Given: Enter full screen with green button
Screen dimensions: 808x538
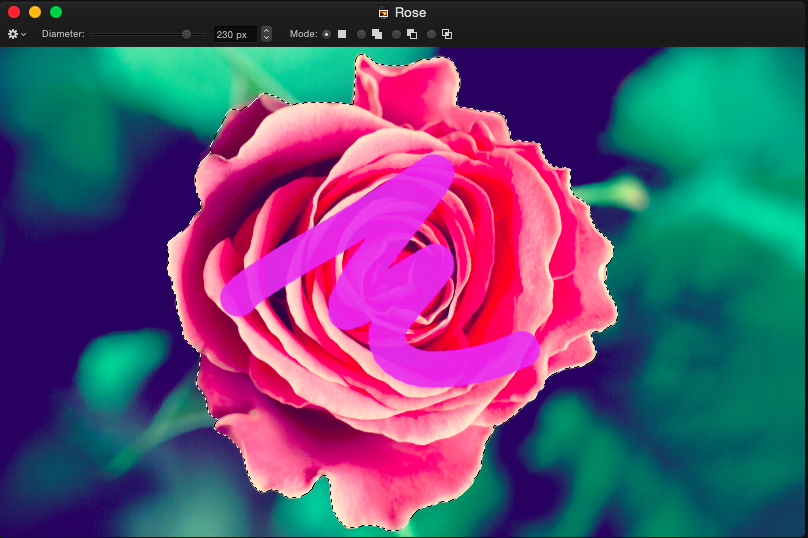Looking at the screenshot, I should pyautogui.click(x=56, y=12).
